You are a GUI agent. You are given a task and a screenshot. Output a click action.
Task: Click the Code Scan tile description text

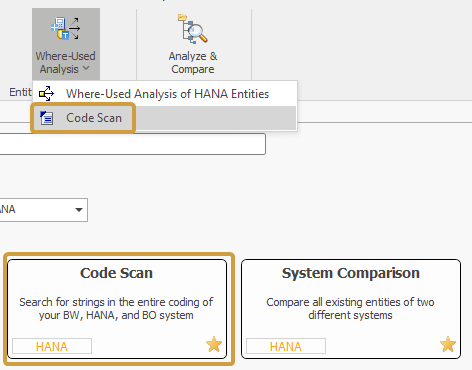coord(116,309)
